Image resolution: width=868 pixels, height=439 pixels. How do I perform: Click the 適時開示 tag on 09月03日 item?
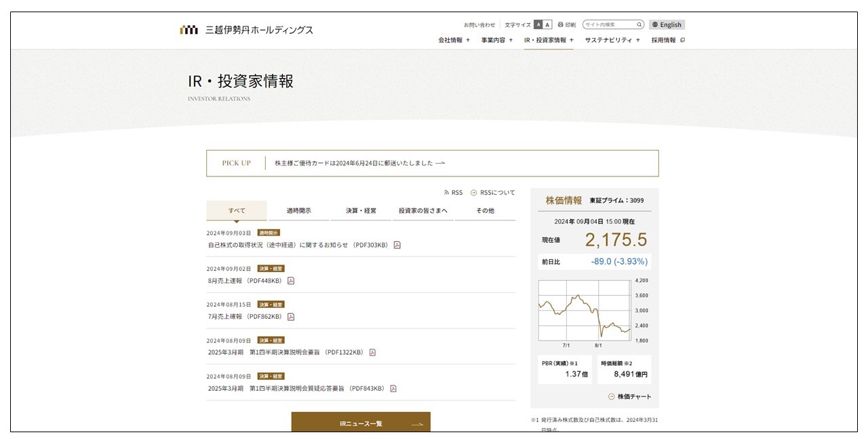coord(269,233)
